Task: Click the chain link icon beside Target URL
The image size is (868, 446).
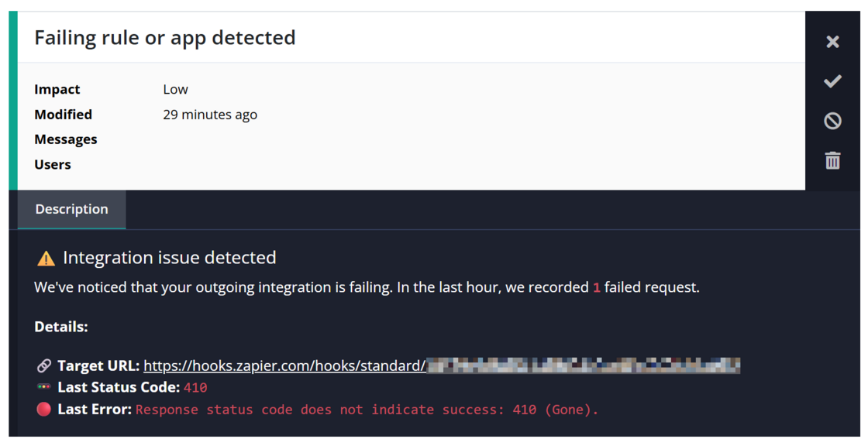Action: (43, 365)
